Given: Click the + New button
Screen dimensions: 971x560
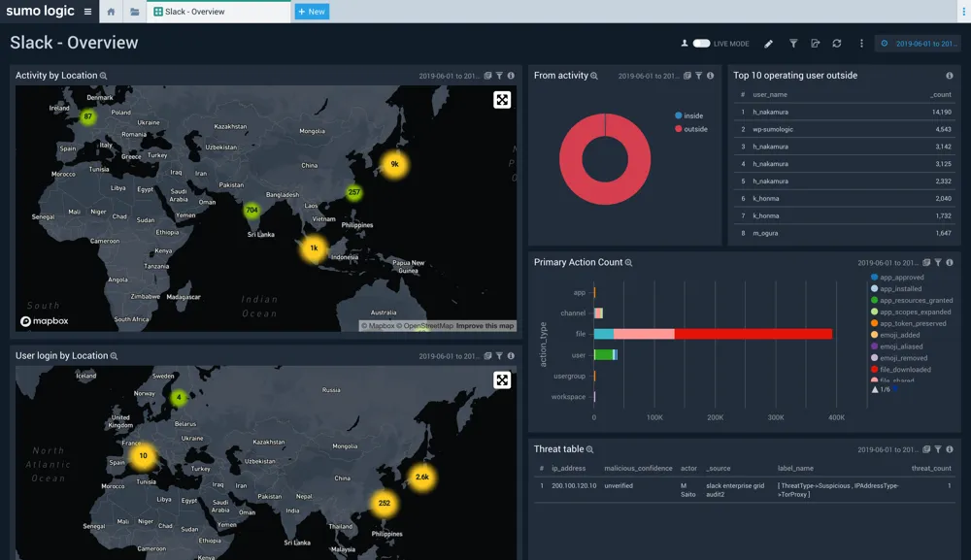Looking at the screenshot, I should point(312,12).
